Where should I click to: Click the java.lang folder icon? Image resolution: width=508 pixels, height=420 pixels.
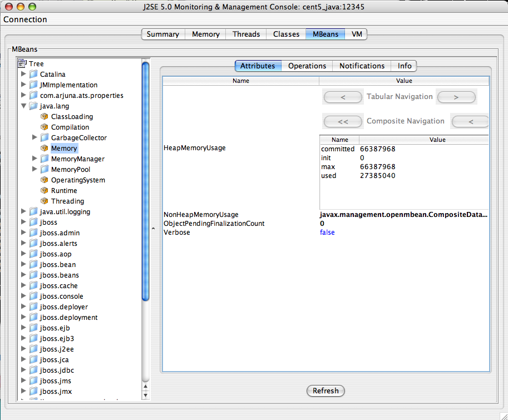point(33,106)
